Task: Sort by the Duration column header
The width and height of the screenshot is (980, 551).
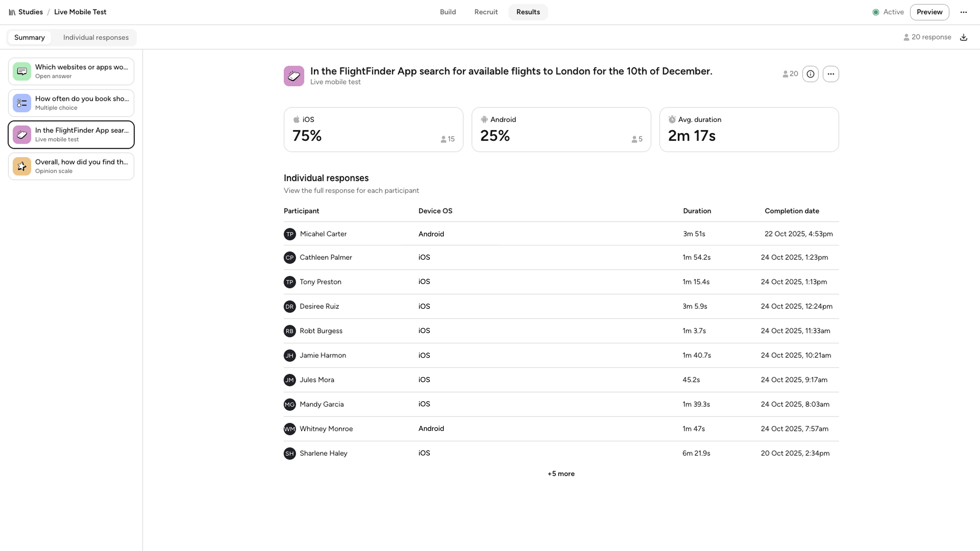Action: [696, 211]
